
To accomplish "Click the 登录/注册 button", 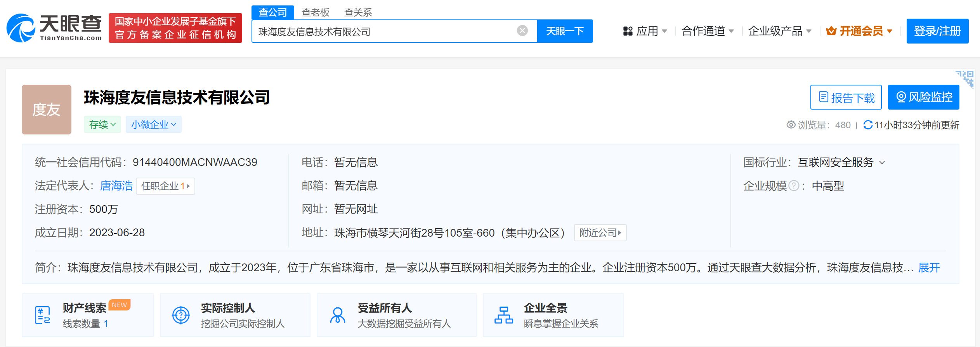I will [937, 31].
